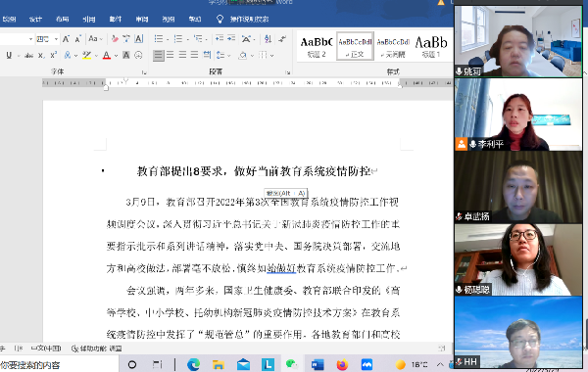Open the font size dropdown

56,38
